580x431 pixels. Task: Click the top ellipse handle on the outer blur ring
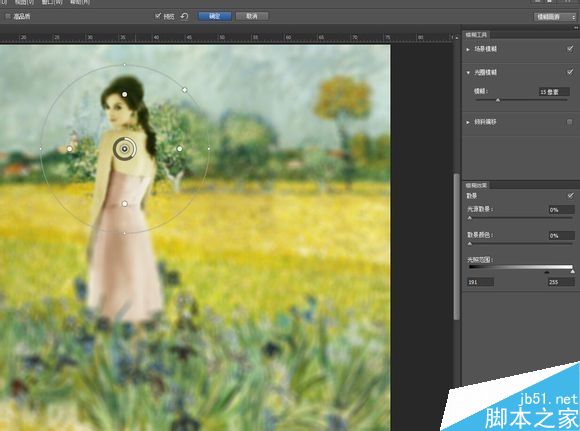[x=125, y=65]
